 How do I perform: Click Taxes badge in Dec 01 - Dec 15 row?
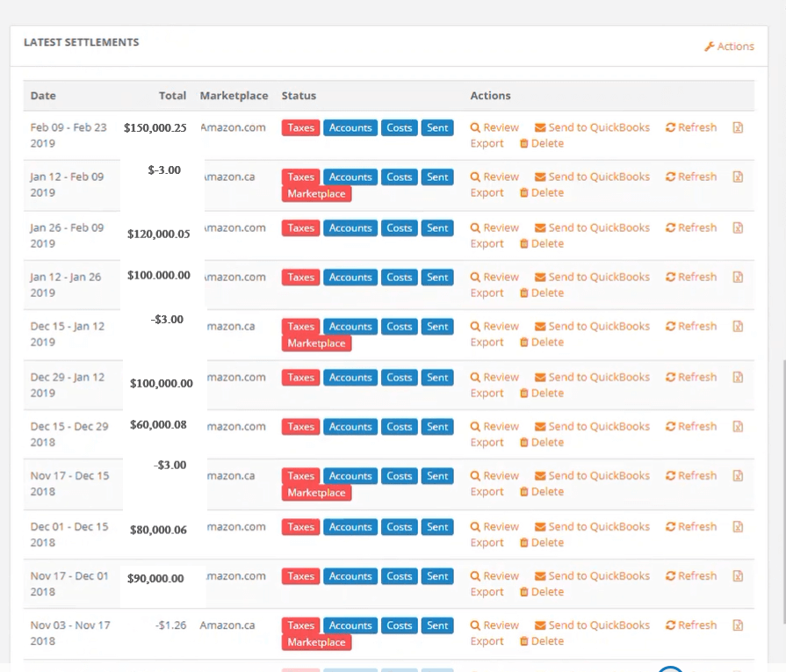point(300,526)
